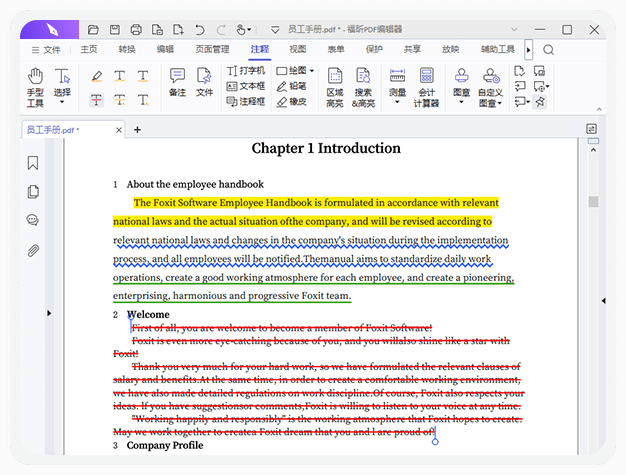
Task: Switch to the Page Management (页面管理) tab
Action: coord(212,49)
